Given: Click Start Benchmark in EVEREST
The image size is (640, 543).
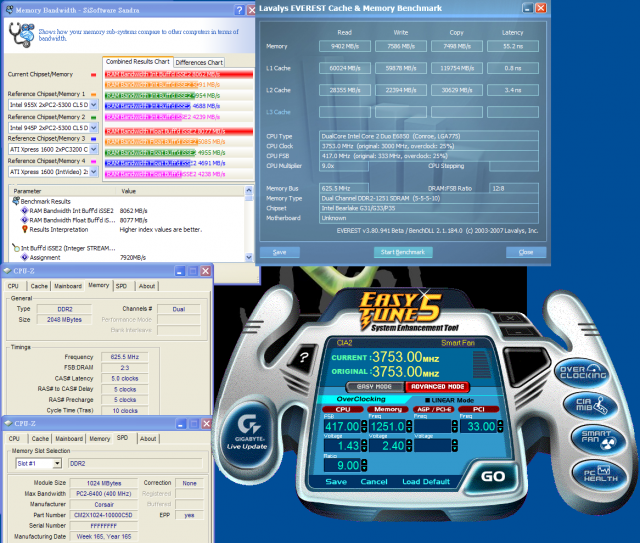Looking at the screenshot, I should click(403, 252).
